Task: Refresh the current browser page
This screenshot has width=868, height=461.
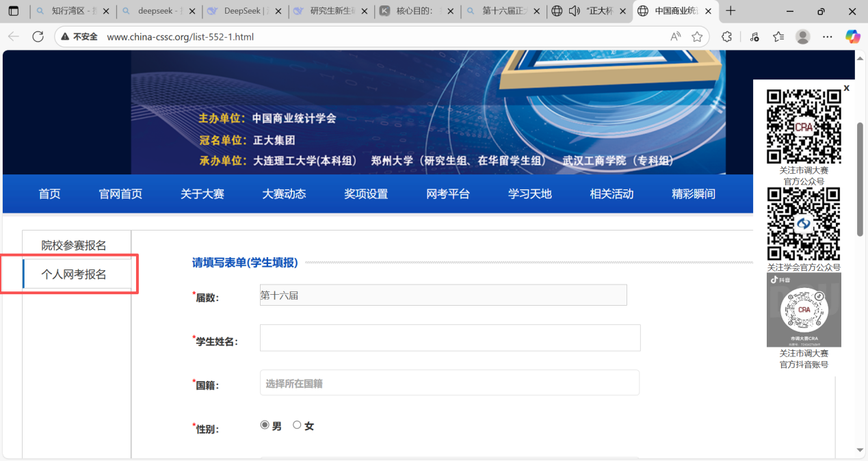Action: click(38, 37)
